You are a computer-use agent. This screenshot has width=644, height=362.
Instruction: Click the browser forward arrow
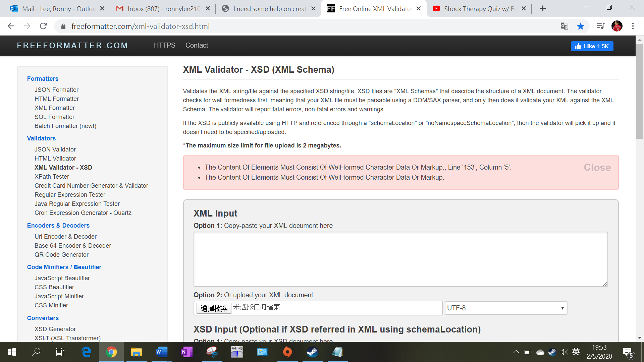pos(27,26)
